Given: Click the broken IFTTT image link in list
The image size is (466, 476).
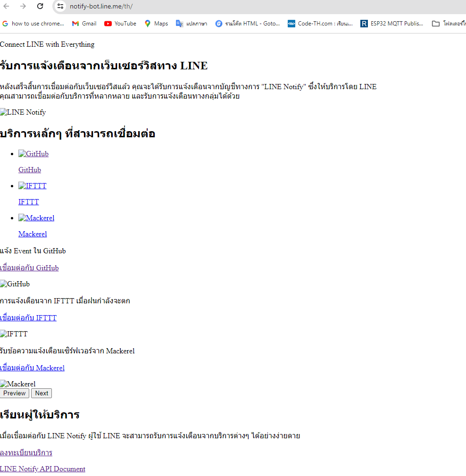Looking at the screenshot, I should 33,186.
